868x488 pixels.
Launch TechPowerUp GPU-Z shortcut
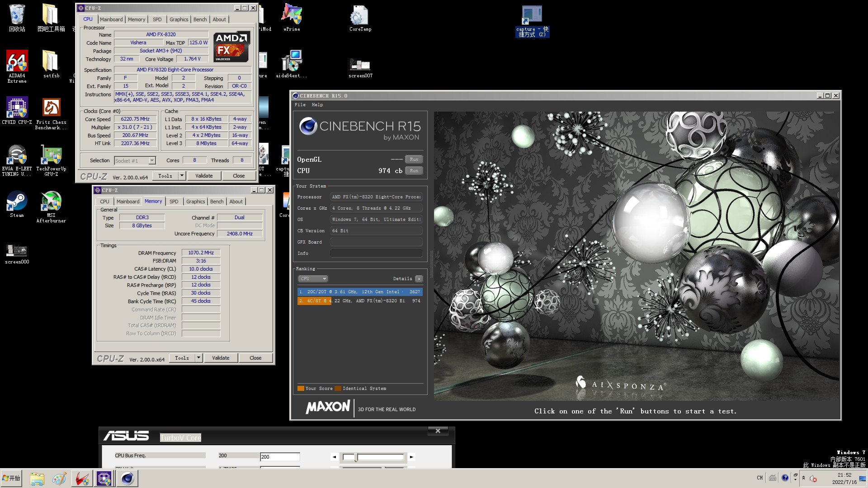[x=51, y=160]
